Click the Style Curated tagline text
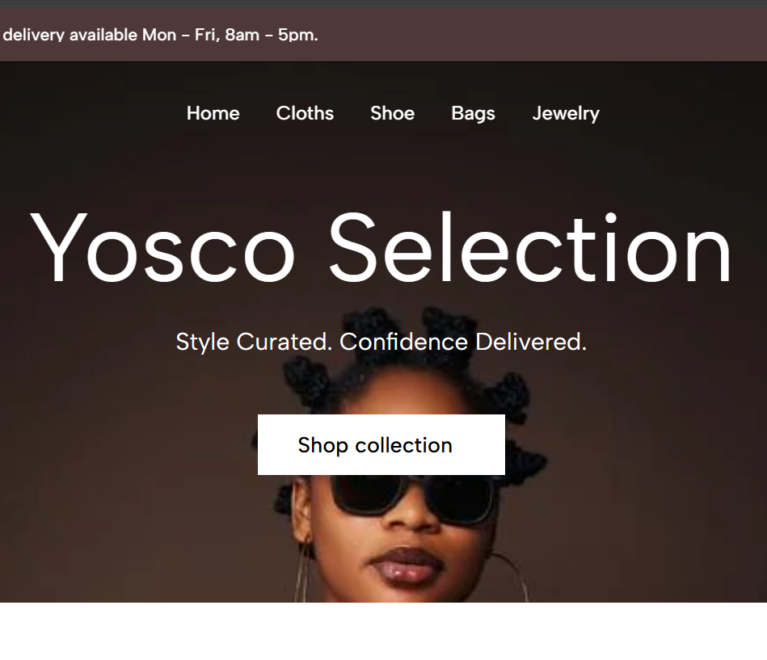Image resolution: width=767 pixels, height=660 pixels. pyautogui.click(x=380, y=342)
